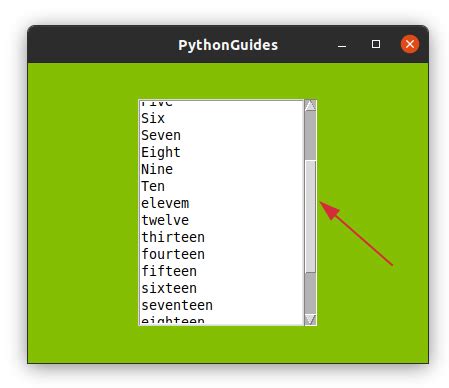Minimize the PythonGuides window
The width and height of the screenshot is (449, 388).
[x=342, y=44]
